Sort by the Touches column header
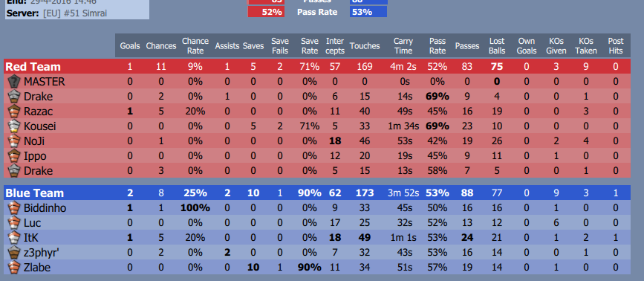 click(365, 46)
